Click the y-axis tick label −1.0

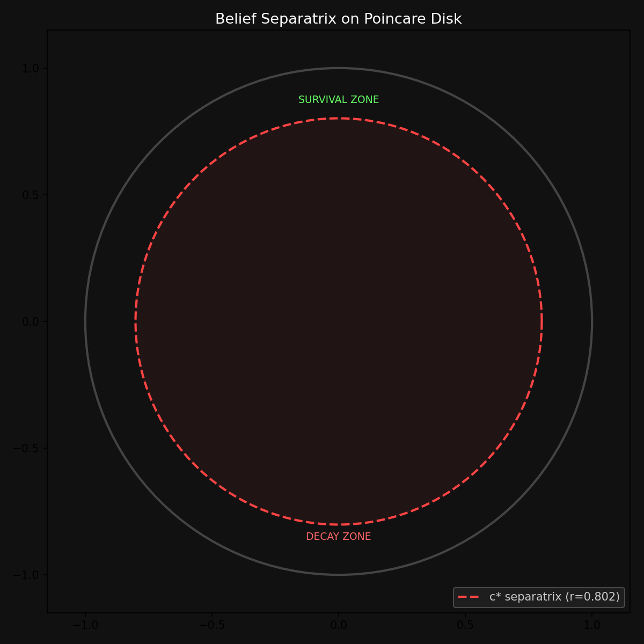click(x=29, y=575)
